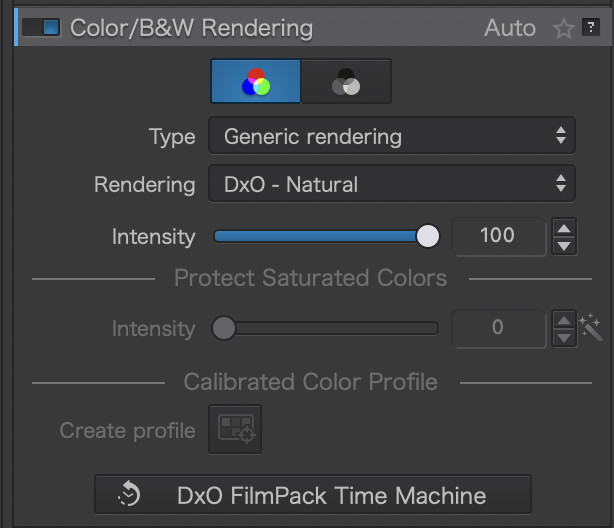This screenshot has width=614, height=528.
Task: Select the color rendering mode button
Action: click(255, 82)
